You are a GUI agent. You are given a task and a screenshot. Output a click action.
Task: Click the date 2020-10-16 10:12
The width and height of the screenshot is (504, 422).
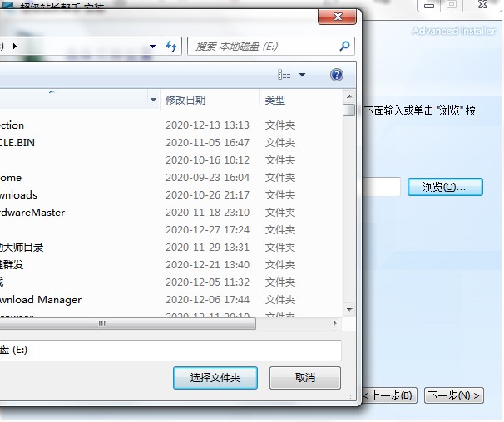[207, 160]
